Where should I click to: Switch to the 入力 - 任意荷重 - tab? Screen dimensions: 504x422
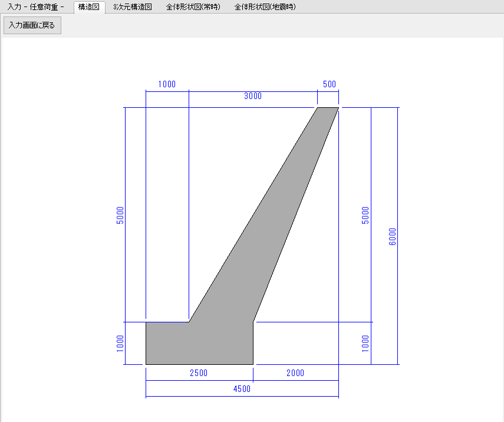pos(36,6)
